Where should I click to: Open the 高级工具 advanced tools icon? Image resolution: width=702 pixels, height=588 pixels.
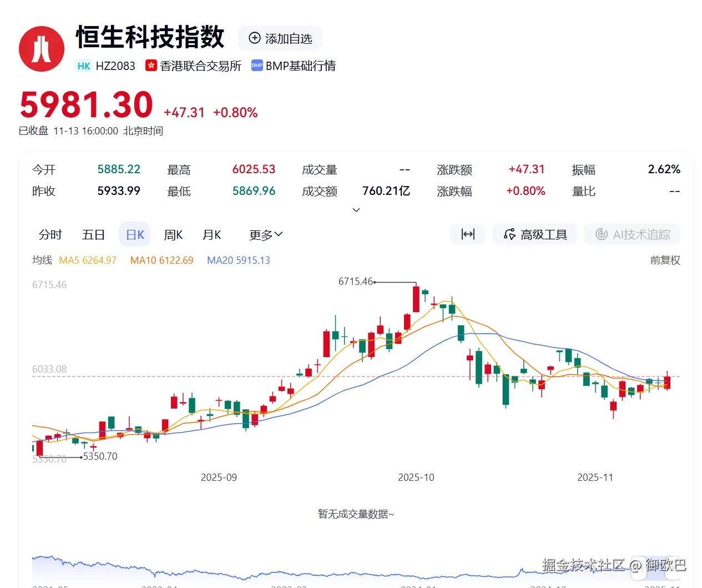coord(509,234)
